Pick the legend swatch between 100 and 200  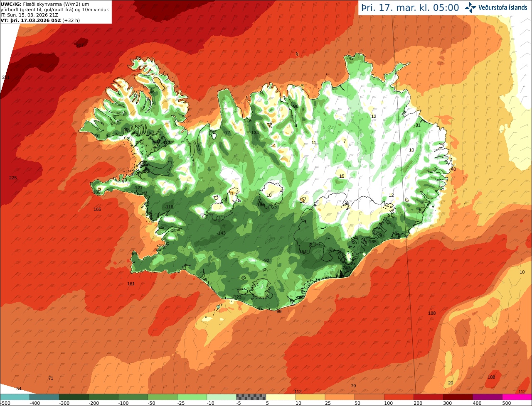click(398, 397)
